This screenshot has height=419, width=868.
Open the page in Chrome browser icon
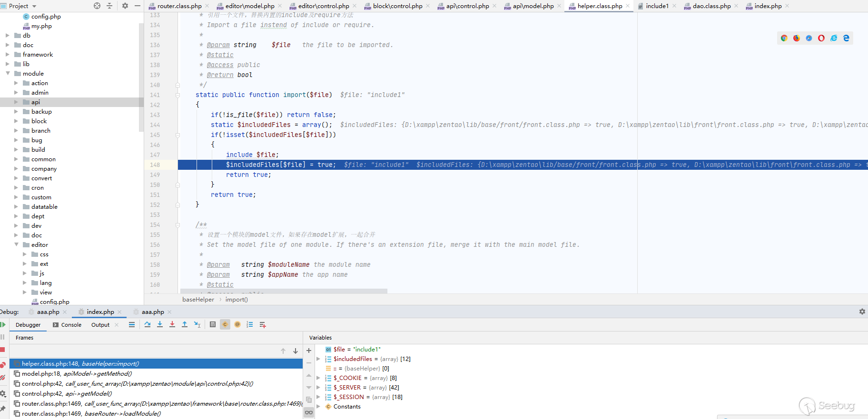(784, 38)
